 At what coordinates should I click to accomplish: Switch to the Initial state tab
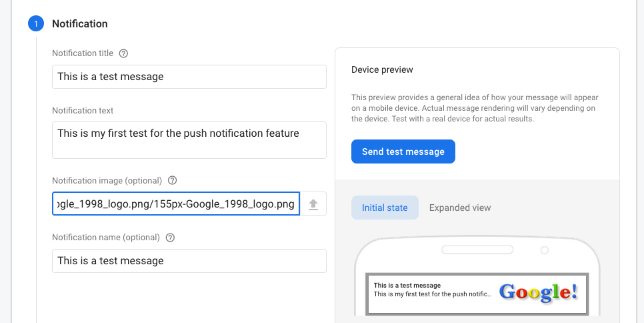point(385,208)
